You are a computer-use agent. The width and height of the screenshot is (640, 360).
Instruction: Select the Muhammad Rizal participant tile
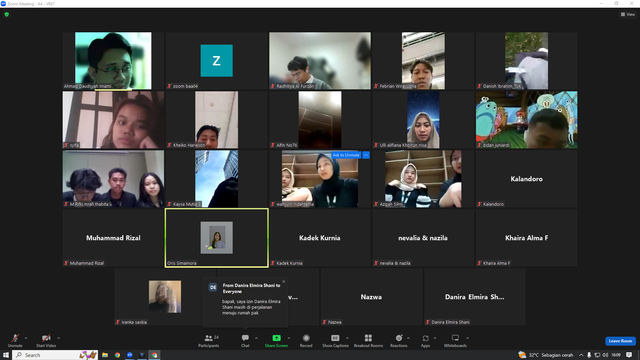point(113,238)
